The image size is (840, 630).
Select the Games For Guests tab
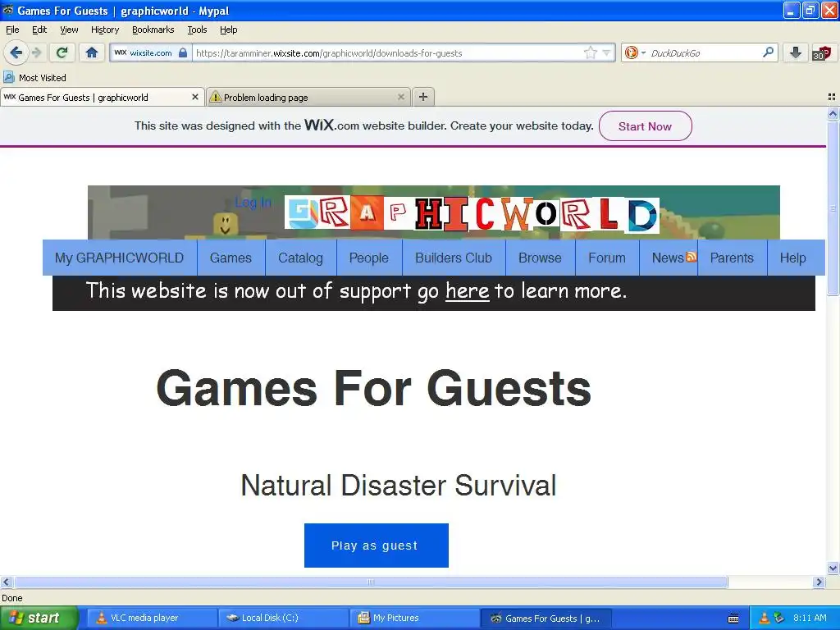[x=102, y=97]
